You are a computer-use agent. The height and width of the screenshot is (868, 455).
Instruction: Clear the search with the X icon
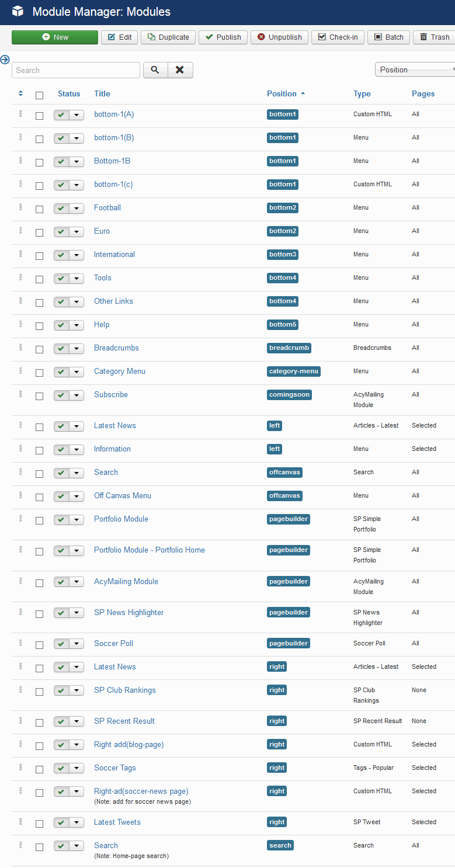[x=180, y=70]
